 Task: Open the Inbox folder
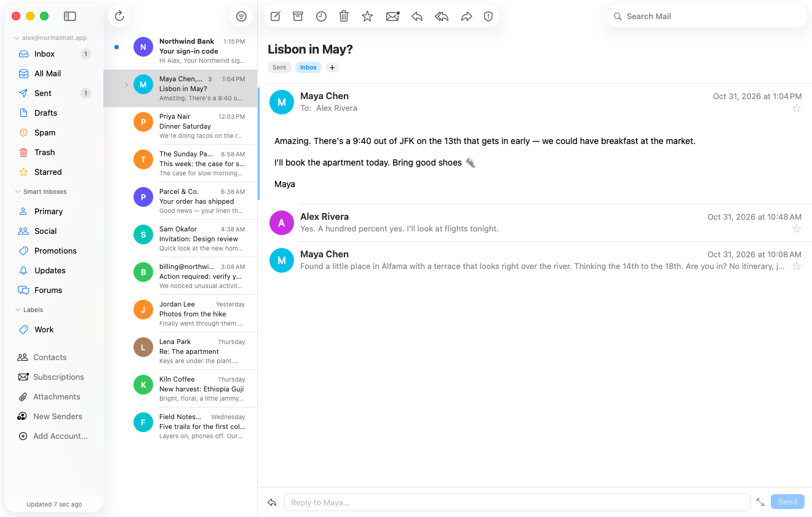point(54,54)
